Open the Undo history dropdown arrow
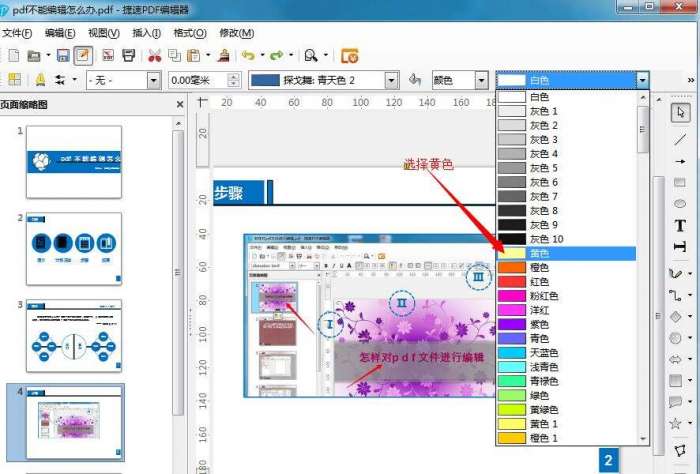Screen dimensions: 700x474 (262, 55)
